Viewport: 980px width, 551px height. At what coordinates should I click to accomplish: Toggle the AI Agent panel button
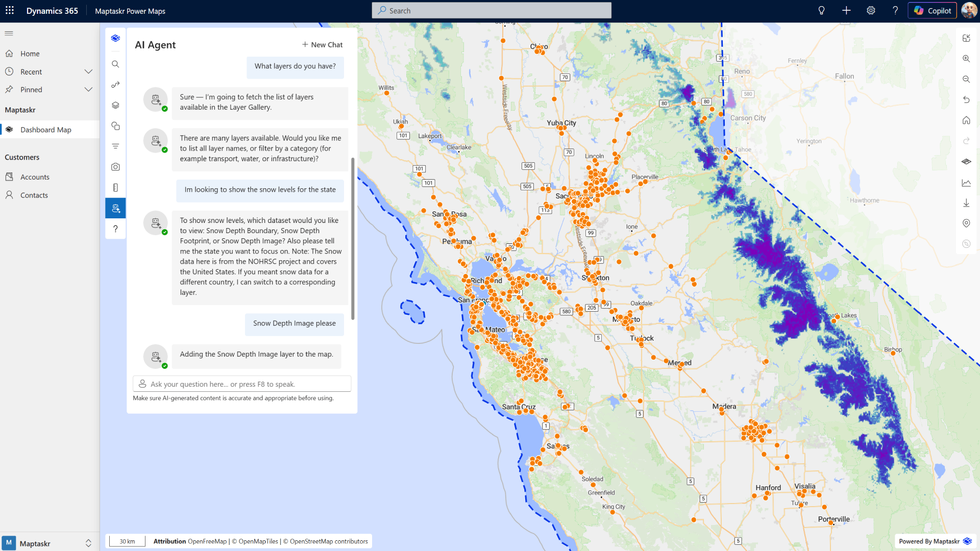tap(115, 208)
